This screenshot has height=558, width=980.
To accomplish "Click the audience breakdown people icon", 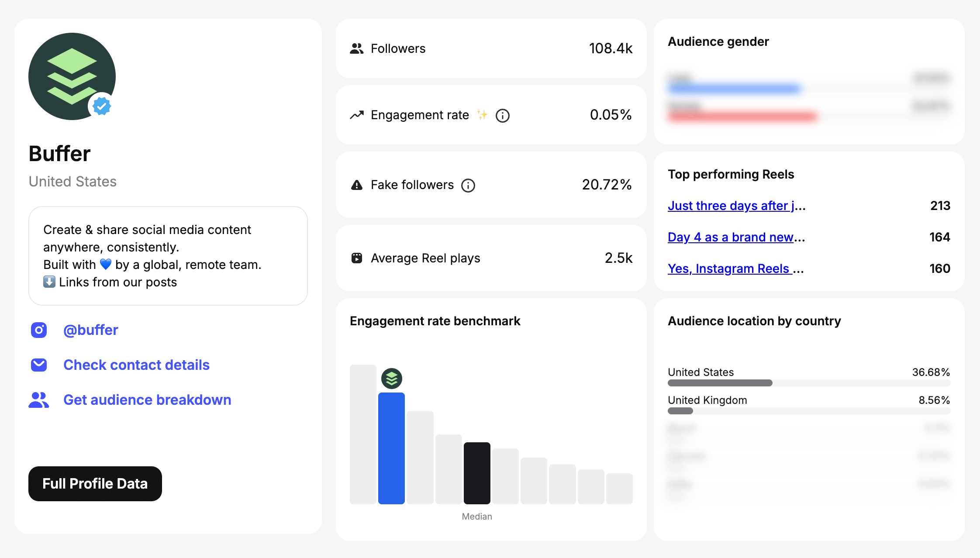I will (x=39, y=400).
